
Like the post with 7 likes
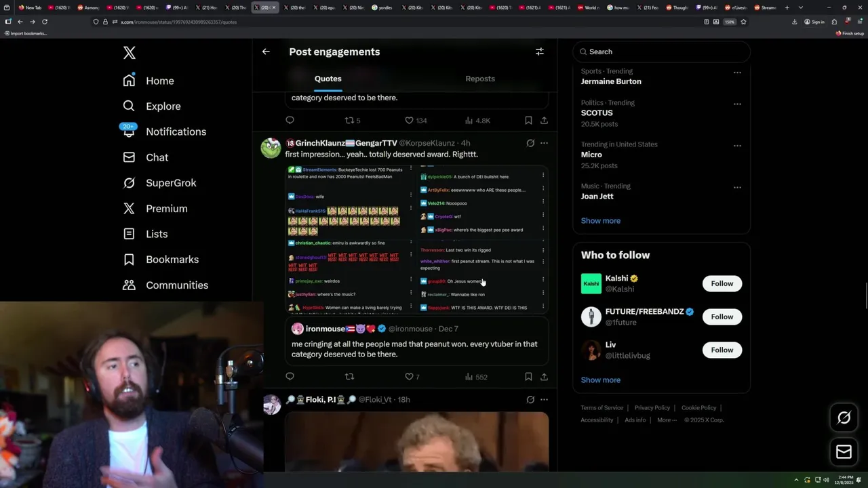pos(412,376)
